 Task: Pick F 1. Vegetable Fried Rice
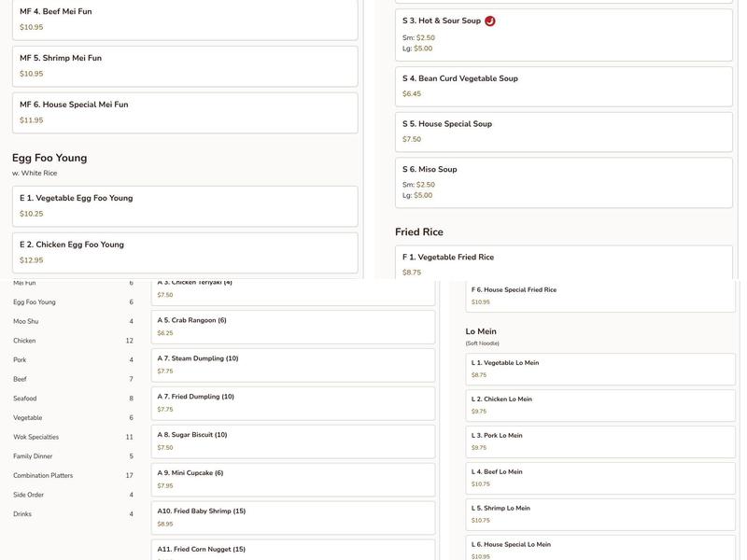[x=564, y=263]
